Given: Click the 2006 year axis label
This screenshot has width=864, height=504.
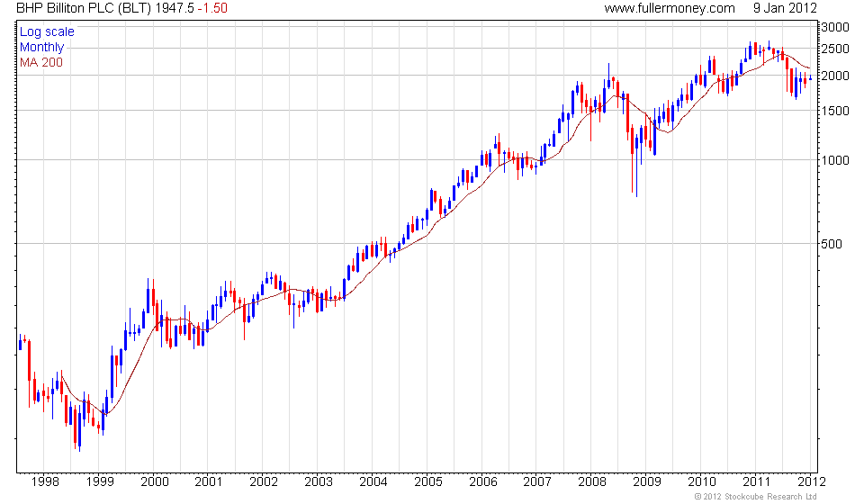Looking at the screenshot, I should click(482, 482).
